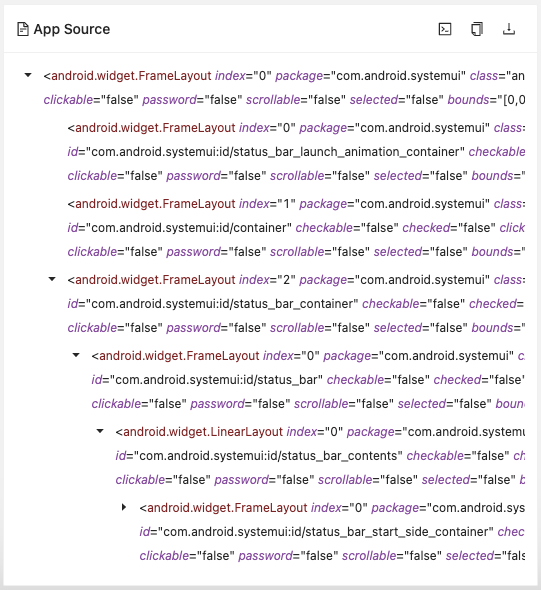
Task: Click the App Source panel title
Action: coord(72,29)
